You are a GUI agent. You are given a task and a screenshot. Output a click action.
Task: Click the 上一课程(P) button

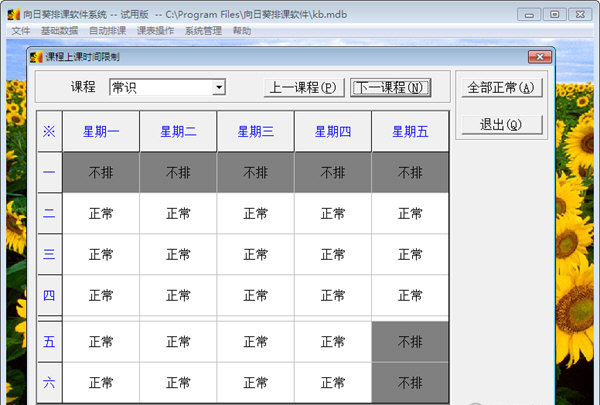tap(302, 88)
